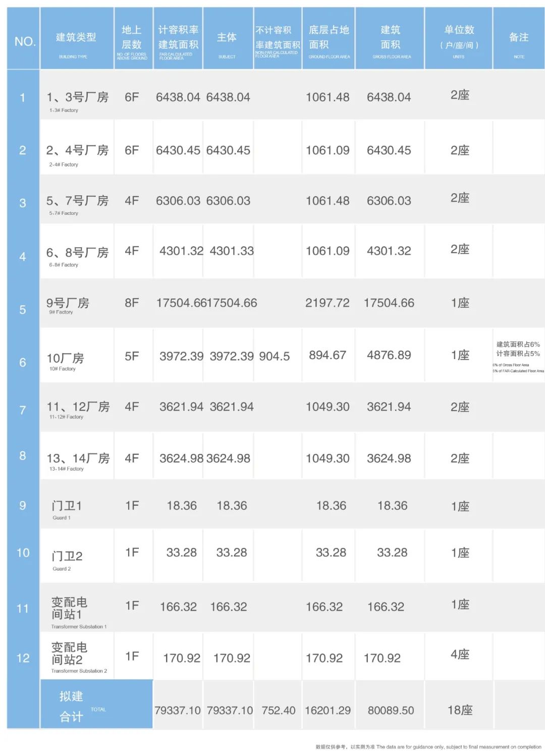
Task: Click the 单位数 Units column header
Action: (x=459, y=38)
